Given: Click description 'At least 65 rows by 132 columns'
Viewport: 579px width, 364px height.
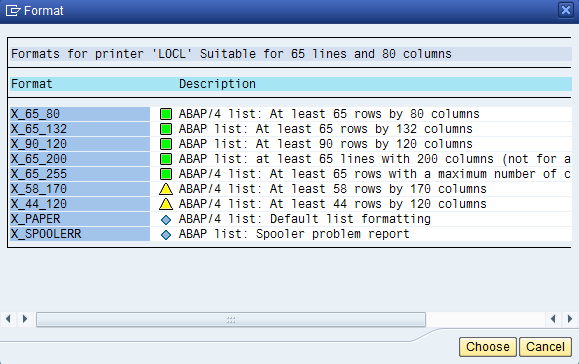Looking at the screenshot, I should pyautogui.click(x=364, y=129).
